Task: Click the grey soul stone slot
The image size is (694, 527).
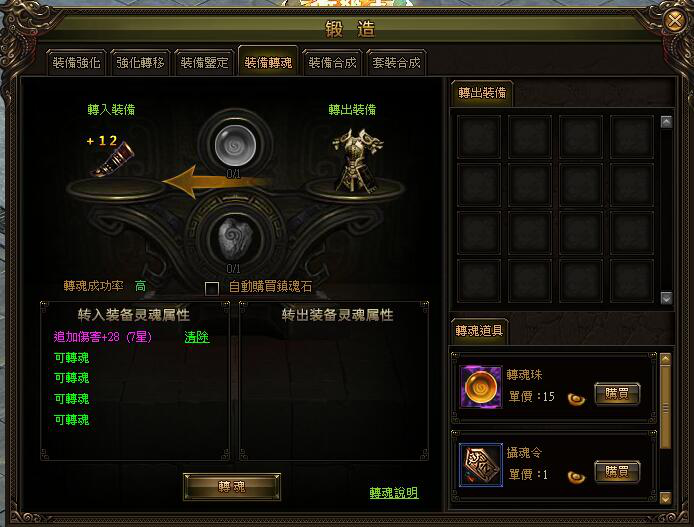Action: pos(235,238)
